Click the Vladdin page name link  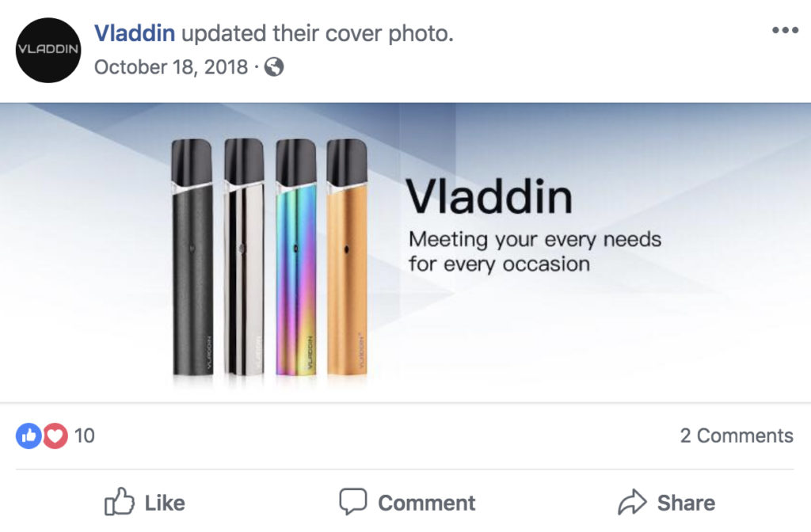135,33
